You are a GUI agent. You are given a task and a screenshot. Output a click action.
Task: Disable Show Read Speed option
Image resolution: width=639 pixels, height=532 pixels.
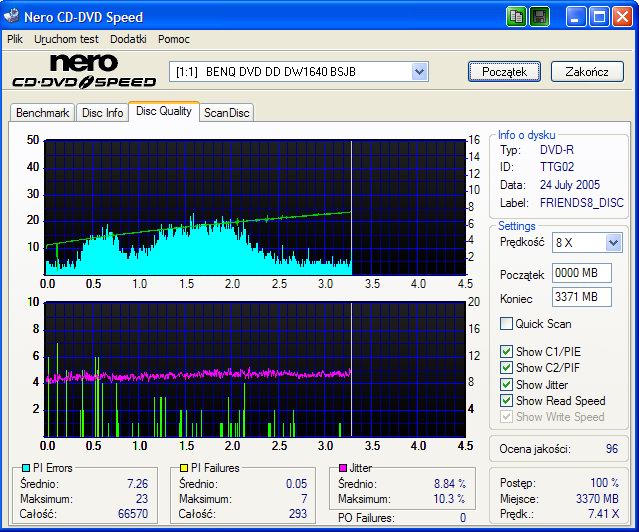click(506, 401)
